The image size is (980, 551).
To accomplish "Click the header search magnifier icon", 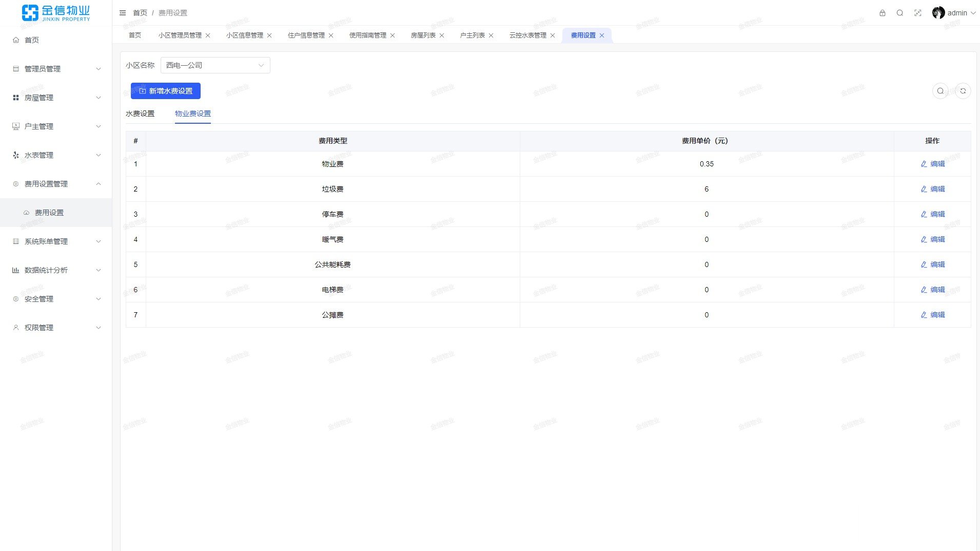I will coord(900,13).
